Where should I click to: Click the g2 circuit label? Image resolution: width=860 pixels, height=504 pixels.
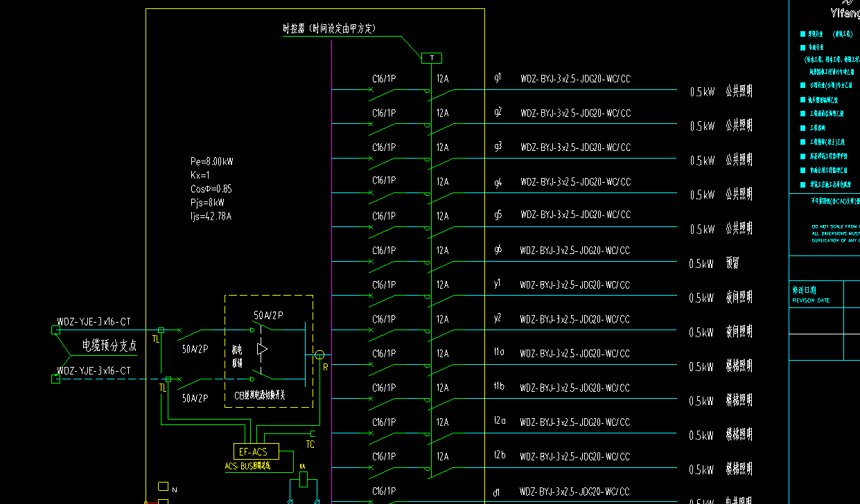(498, 112)
